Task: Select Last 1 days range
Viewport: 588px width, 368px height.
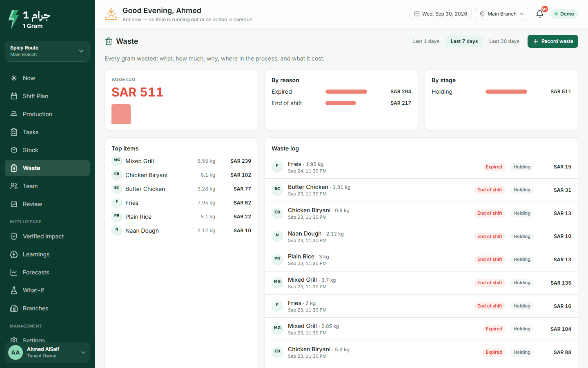Action: 426,41
